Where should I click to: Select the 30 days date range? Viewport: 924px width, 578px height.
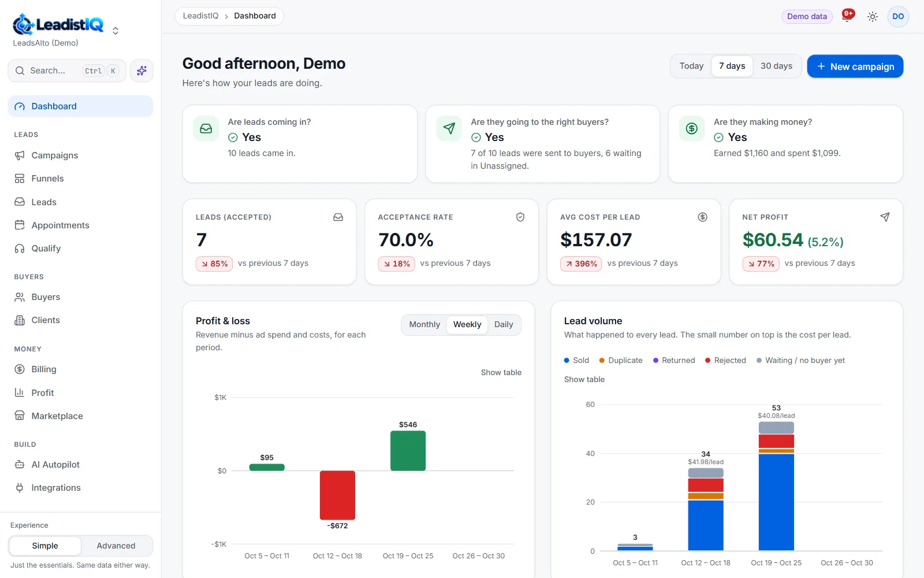(x=776, y=66)
